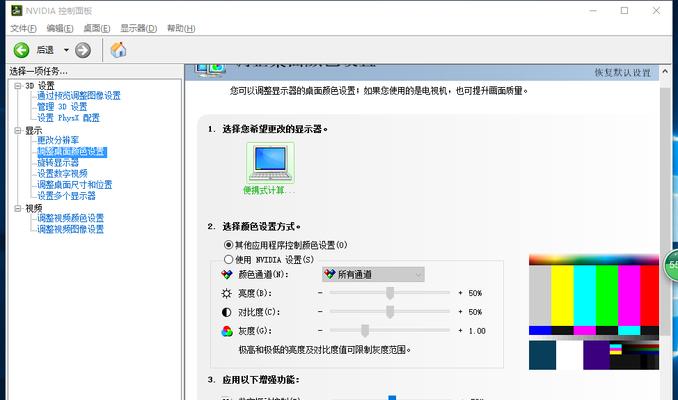
Task: Go to the Home page icon
Action: pos(118,50)
